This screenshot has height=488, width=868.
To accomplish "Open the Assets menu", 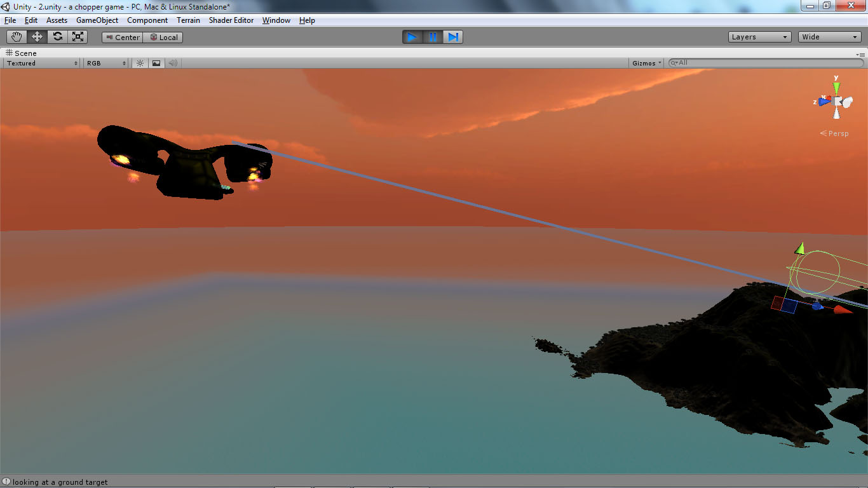I will (57, 20).
